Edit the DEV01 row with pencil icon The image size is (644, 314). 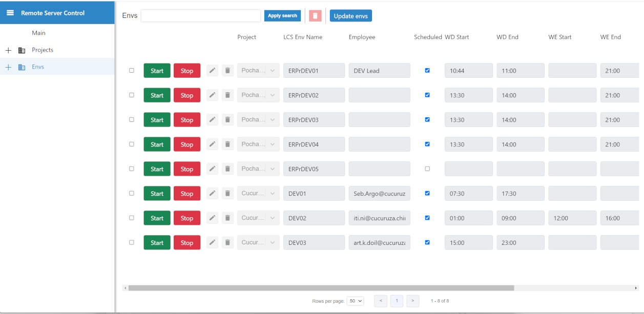point(212,194)
